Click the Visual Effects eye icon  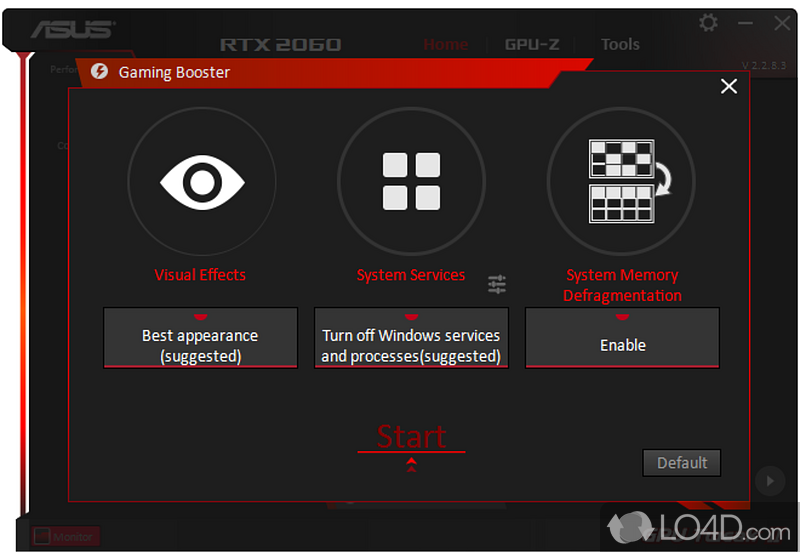click(x=202, y=182)
